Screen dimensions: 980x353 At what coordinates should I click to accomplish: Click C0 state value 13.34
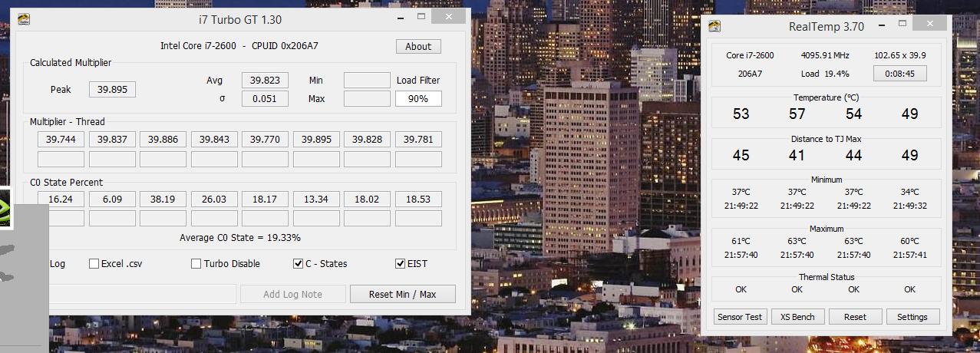pyautogui.click(x=316, y=199)
